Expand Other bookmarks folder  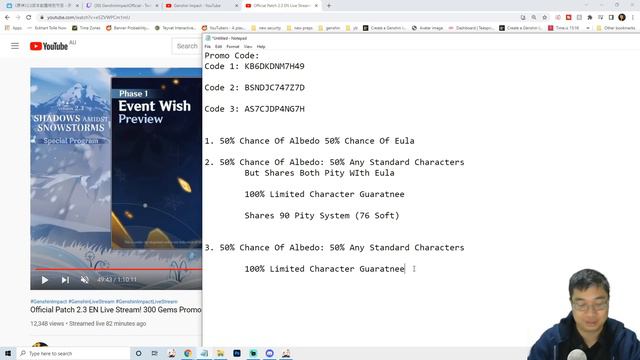[616, 28]
